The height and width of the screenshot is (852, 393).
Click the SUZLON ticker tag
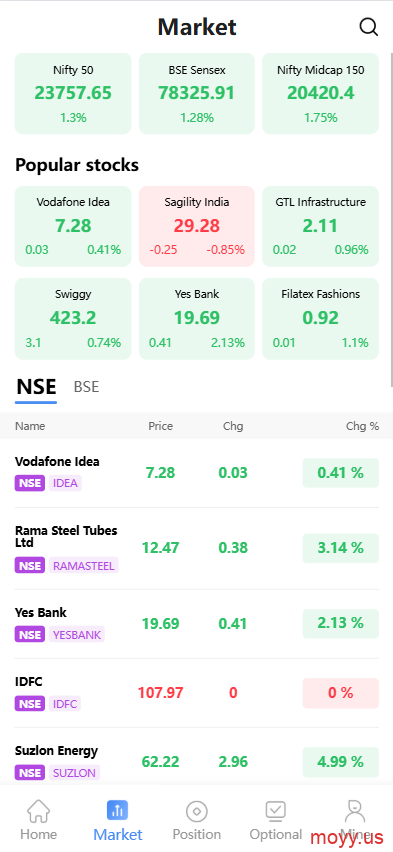(x=74, y=773)
